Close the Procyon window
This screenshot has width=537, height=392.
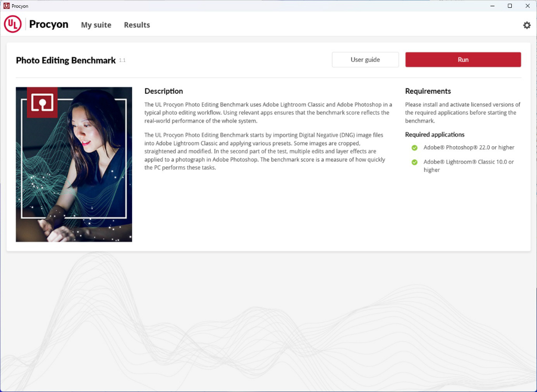(x=528, y=6)
